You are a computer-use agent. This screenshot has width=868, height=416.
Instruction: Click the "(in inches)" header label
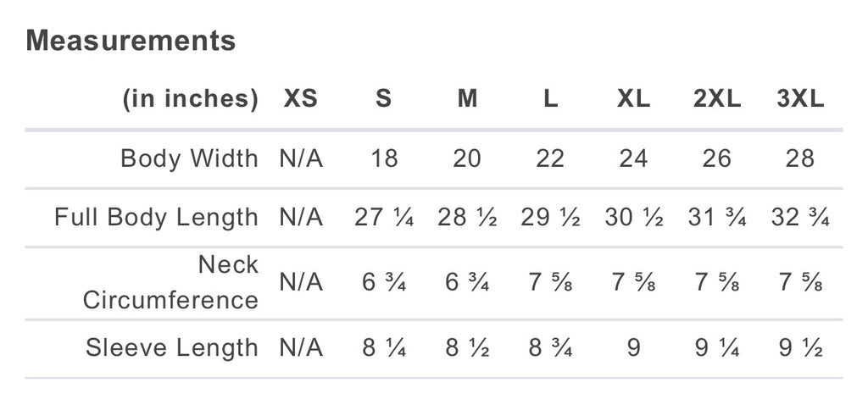coord(190,99)
